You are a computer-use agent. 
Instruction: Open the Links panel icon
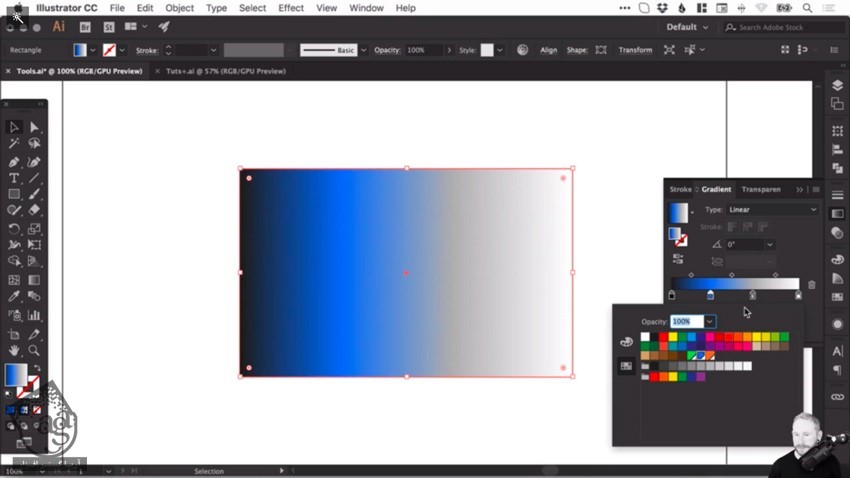[838, 397]
